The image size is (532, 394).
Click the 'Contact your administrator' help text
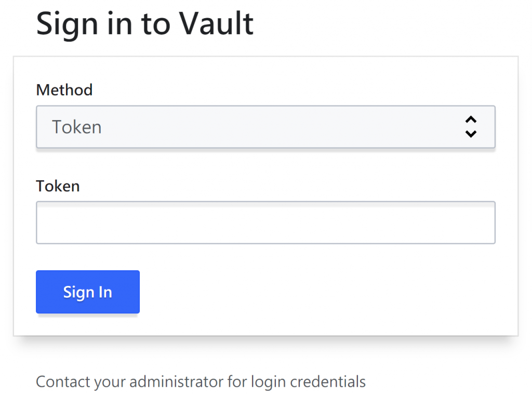click(x=201, y=382)
